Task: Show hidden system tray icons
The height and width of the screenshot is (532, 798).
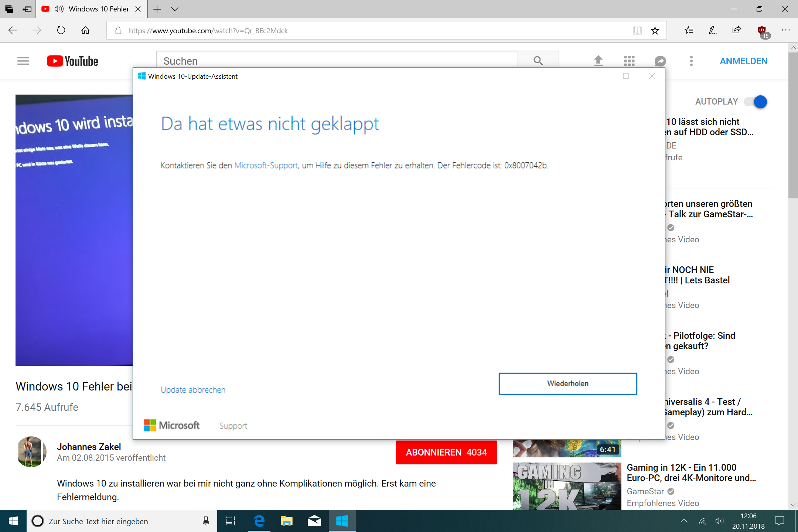Action: pos(684,521)
